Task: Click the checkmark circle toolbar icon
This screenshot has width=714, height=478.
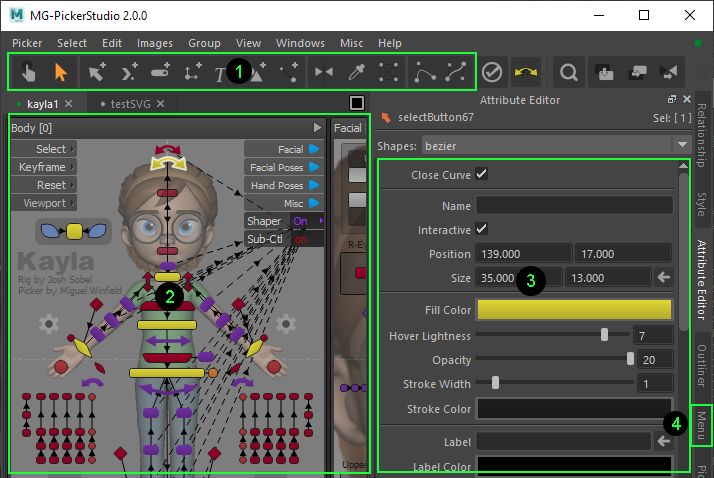Action: [x=491, y=72]
